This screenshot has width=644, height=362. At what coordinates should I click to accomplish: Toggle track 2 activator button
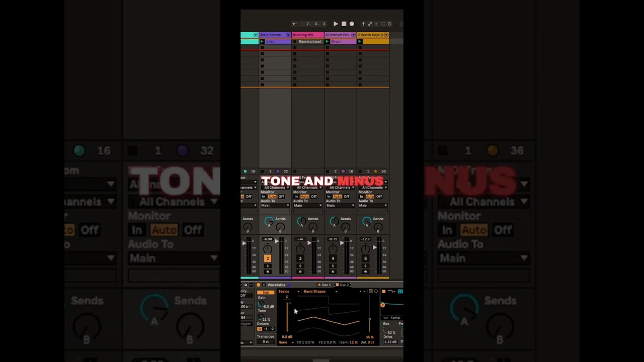click(x=268, y=258)
